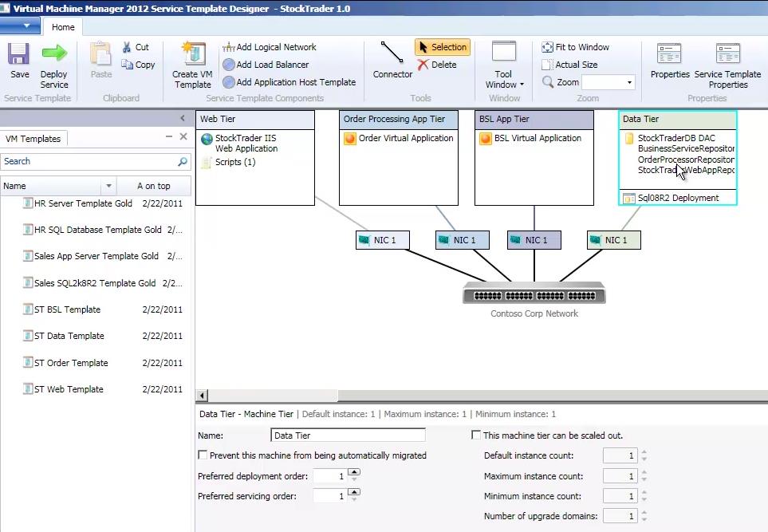Viewport: 768px width, 532px height.
Task: Select ST Data Template
Action: tap(102, 336)
